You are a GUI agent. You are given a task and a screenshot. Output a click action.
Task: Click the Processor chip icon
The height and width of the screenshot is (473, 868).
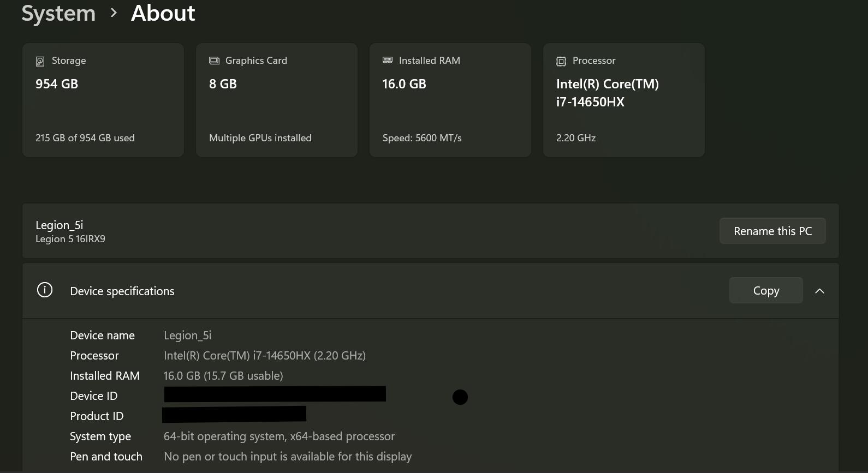click(561, 61)
